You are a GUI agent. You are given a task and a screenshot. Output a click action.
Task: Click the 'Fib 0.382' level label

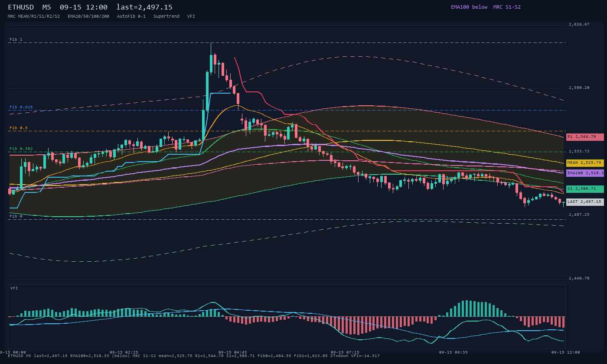pyautogui.click(x=21, y=149)
